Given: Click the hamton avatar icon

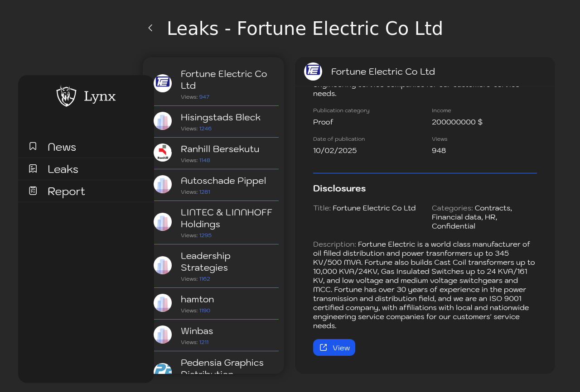Looking at the screenshot, I should coord(163,303).
